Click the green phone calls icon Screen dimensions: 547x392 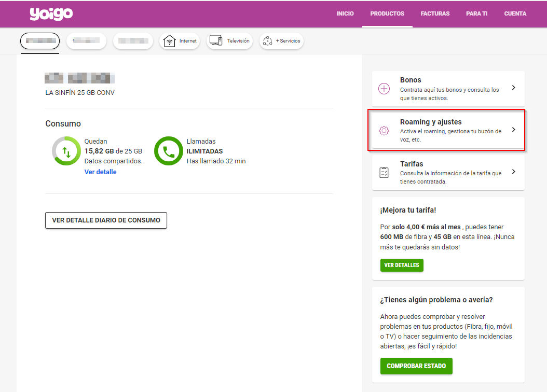click(x=169, y=151)
